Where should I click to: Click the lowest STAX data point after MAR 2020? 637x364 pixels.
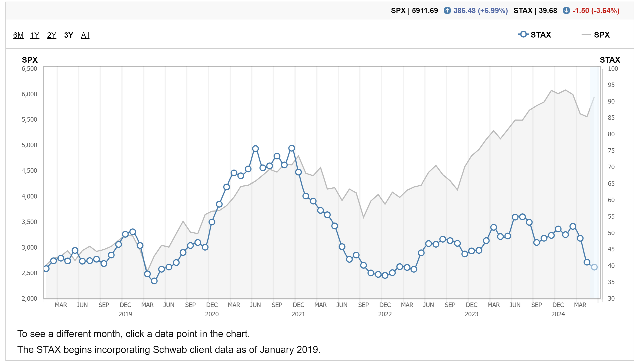pos(154,281)
